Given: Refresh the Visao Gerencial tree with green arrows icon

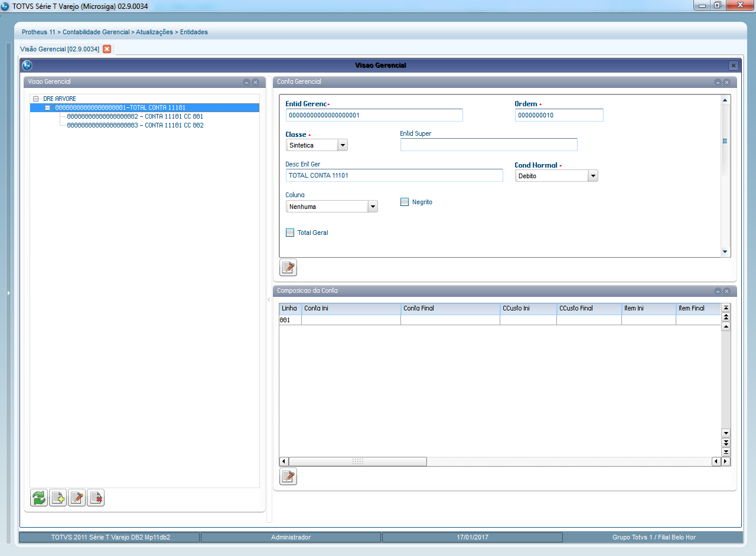Looking at the screenshot, I should click(x=39, y=498).
